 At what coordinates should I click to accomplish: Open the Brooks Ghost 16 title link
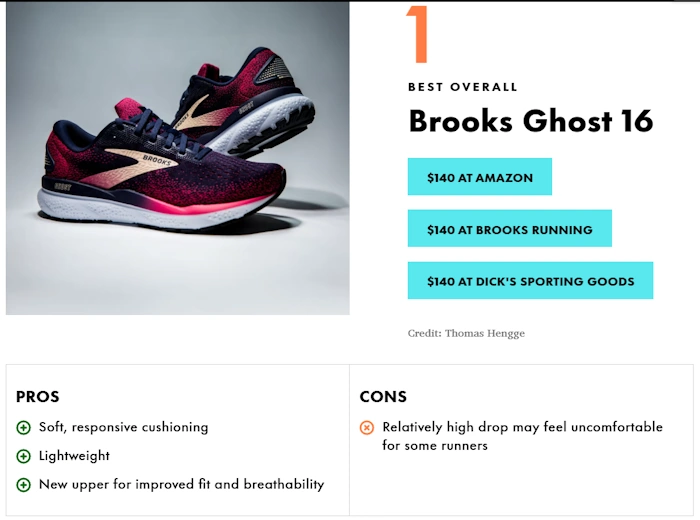click(531, 121)
